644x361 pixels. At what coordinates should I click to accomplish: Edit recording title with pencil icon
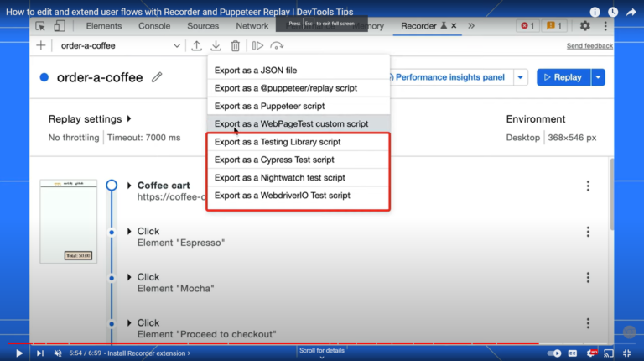pos(157,77)
